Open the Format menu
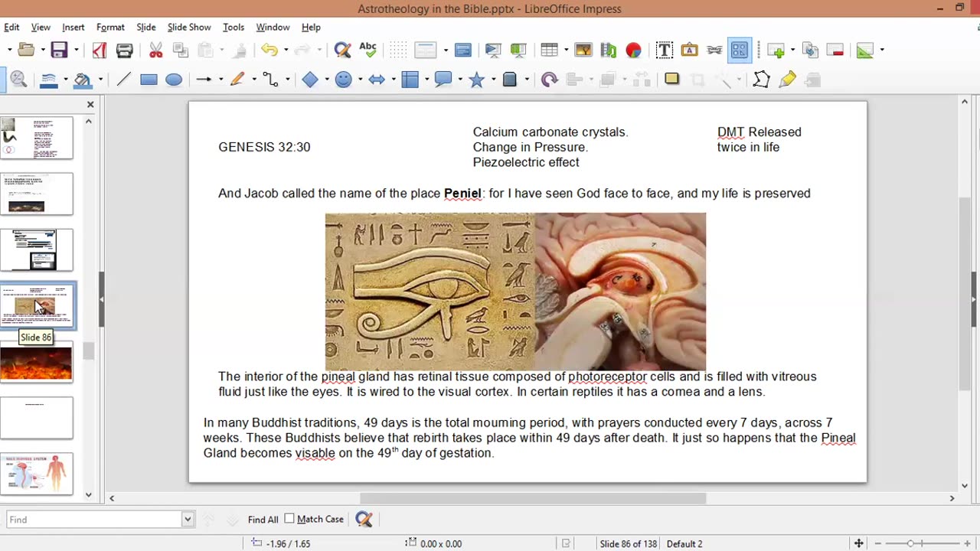980x551 pixels. 110,27
